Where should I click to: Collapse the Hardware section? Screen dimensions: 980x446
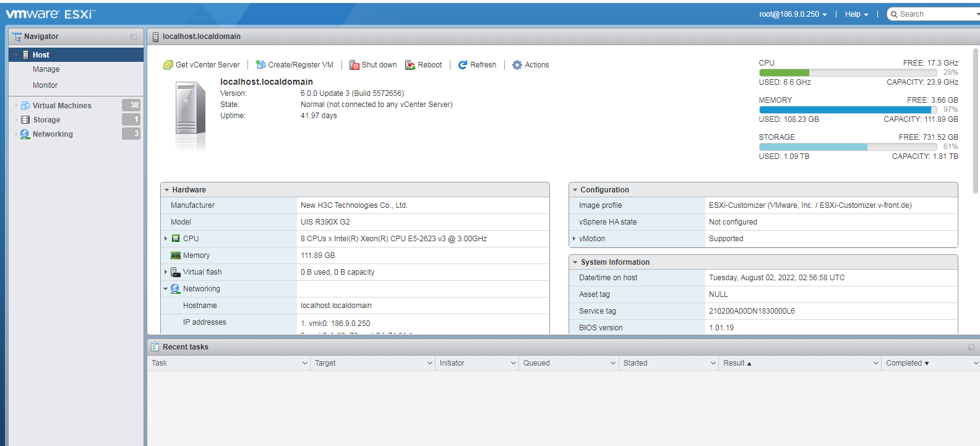click(x=166, y=190)
